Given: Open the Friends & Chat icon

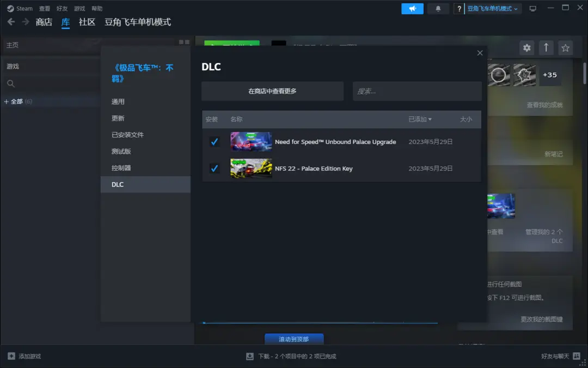Looking at the screenshot, I should pos(577,356).
